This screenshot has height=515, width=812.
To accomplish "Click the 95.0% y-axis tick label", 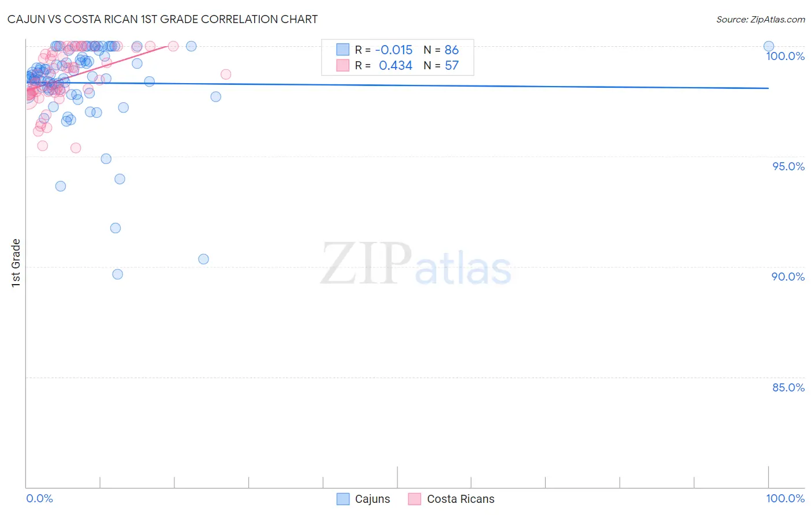I will (x=788, y=166).
